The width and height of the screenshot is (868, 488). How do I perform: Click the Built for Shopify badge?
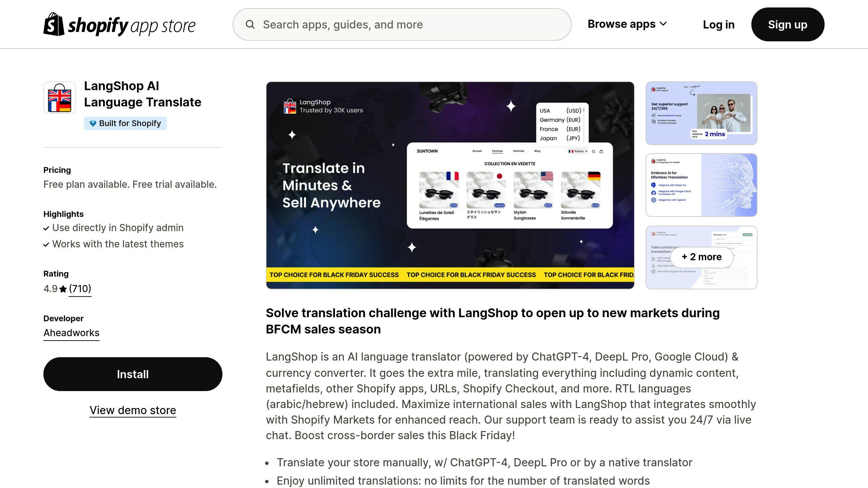(x=125, y=123)
